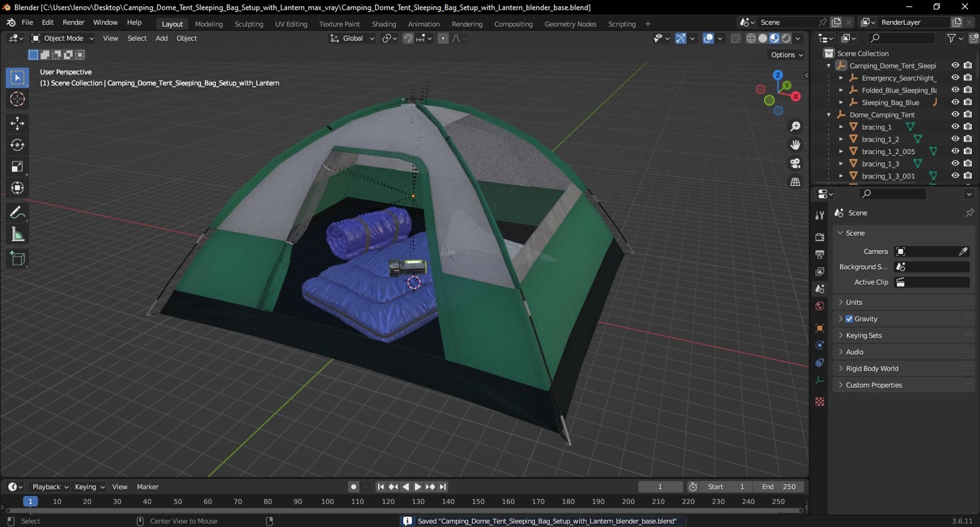Click the Play animation button
Image resolution: width=980 pixels, height=527 pixels.
[x=418, y=487]
